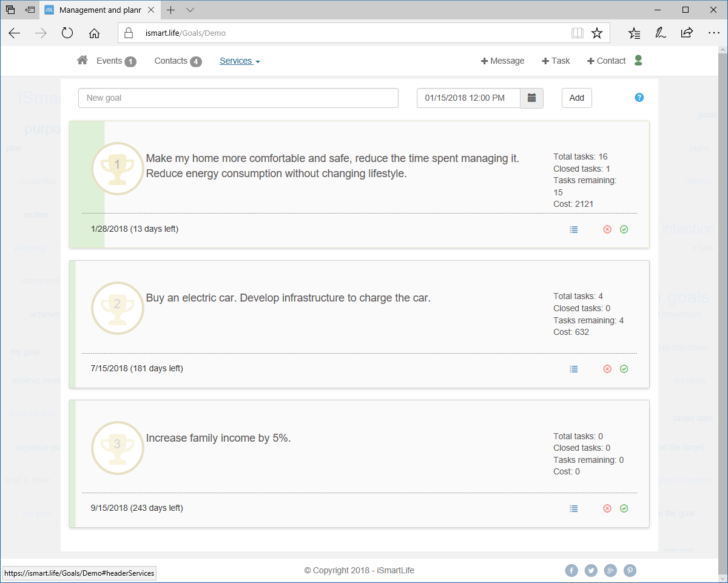This screenshot has width=728, height=583.
Task: Click the Add goal button
Action: point(577,98)
